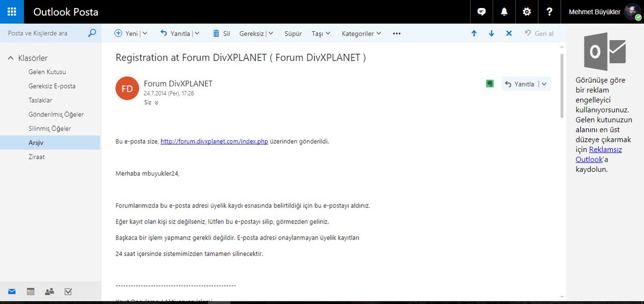Click the message vertical scrollbar thumb
Screen dimensions: 644x304
point(562,85)
